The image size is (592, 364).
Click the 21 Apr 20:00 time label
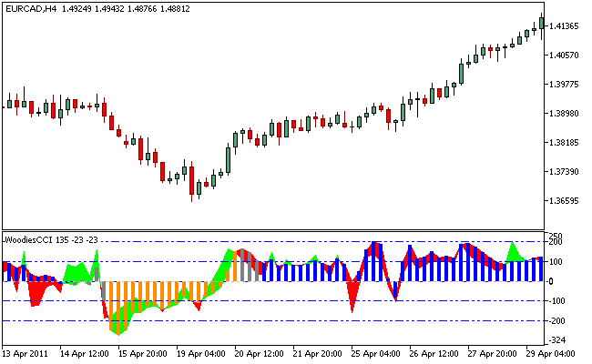click(318, 354)
